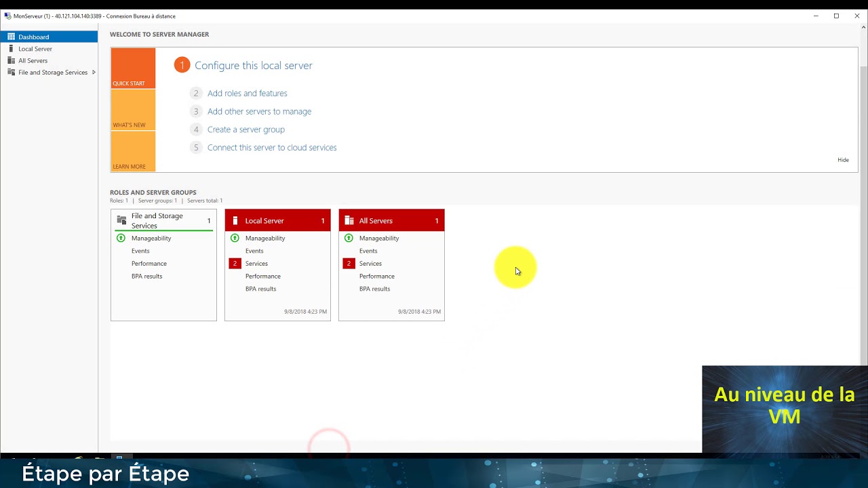Image resolution: width=868 pixels, height=488 pixels.
Task: Click green status icon in File and Storage tile
Action: tap(121, 238)
